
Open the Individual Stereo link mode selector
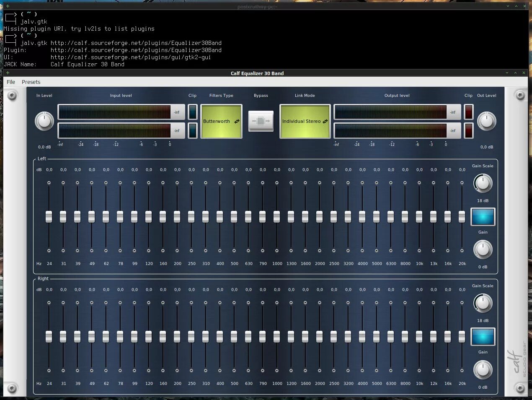(x=305, y=121)
